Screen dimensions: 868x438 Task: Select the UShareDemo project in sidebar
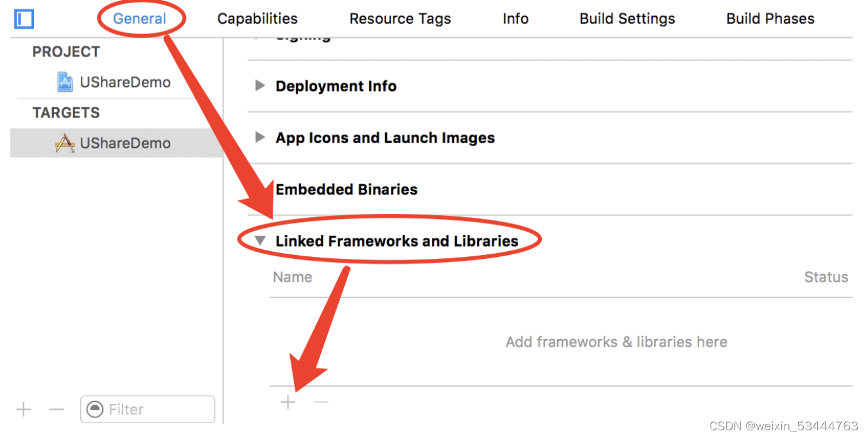[125, 82]
